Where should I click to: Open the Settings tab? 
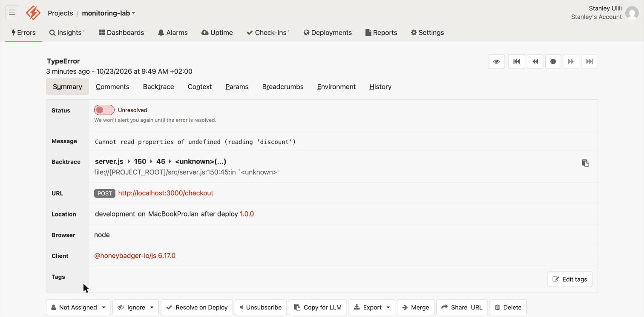(427, 32)
